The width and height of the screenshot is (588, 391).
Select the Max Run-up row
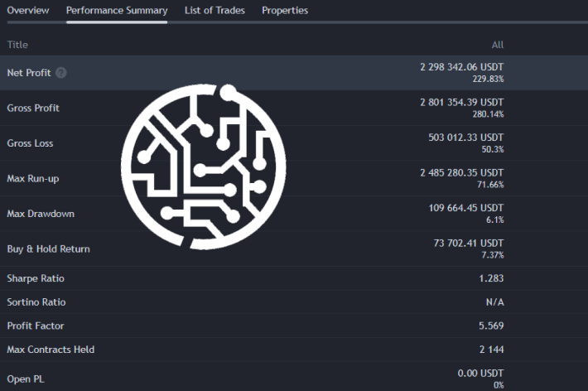click(294, 178)
